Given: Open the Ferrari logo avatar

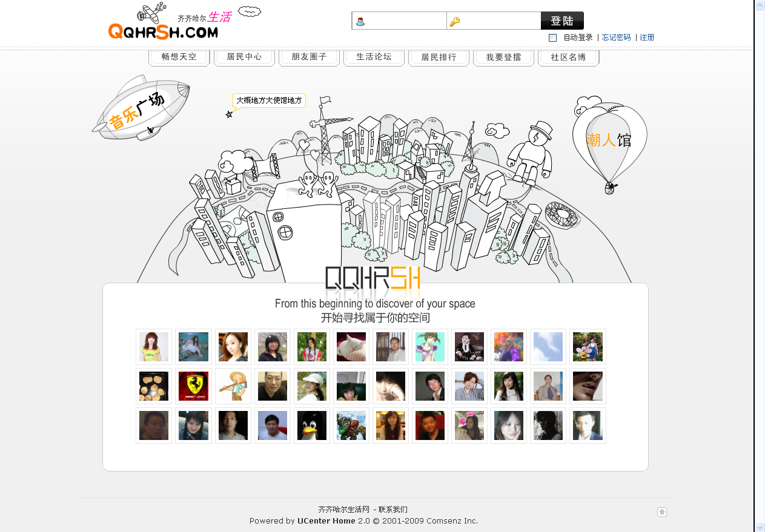Looking at the screenshot, I should point(193,386).
